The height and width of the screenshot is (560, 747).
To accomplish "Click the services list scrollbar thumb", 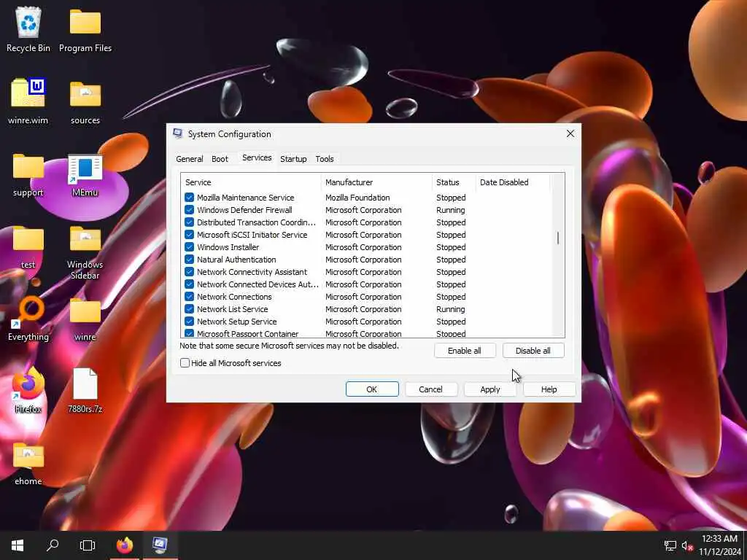I will [558, 238].
